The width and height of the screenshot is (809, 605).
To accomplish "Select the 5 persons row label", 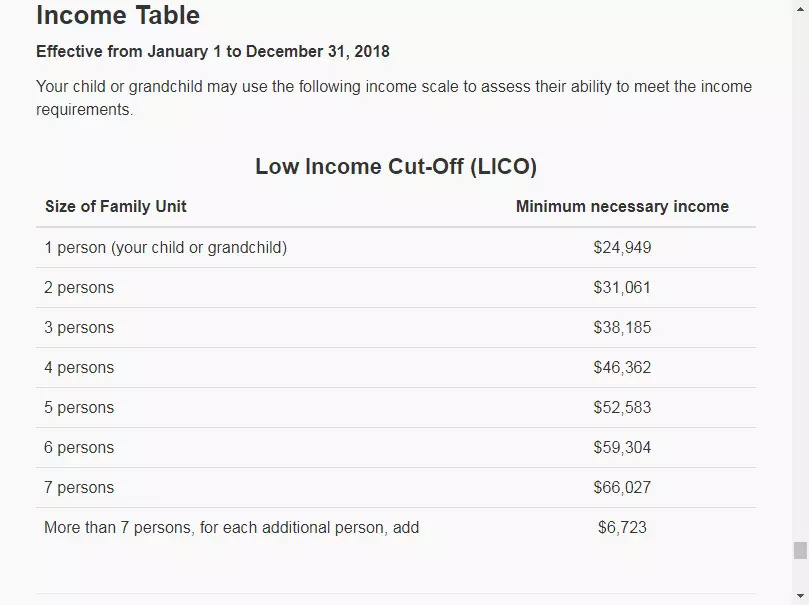I will pyautogui.click(x=79, y=408).
